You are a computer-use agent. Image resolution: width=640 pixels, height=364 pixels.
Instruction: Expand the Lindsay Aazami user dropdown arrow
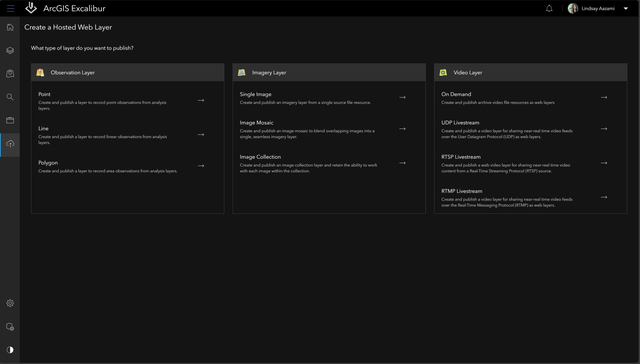625,8
